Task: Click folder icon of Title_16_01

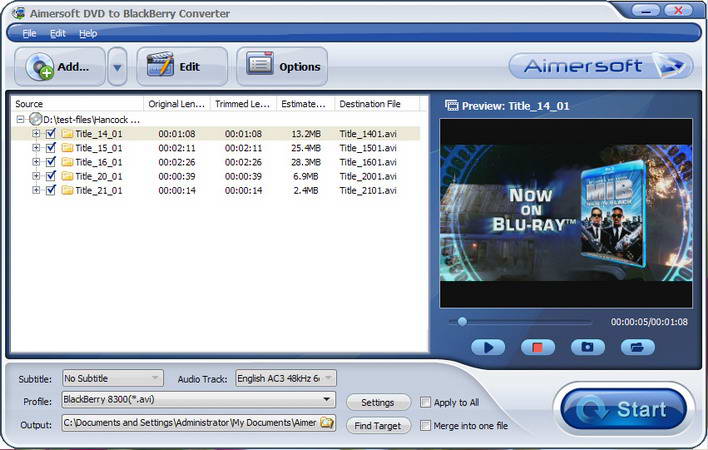Action: pos(67,162)
